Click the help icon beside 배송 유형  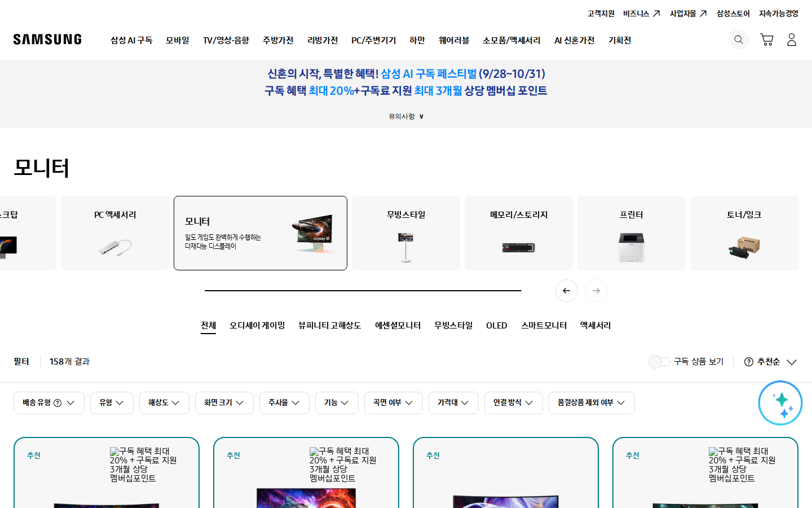58,403
